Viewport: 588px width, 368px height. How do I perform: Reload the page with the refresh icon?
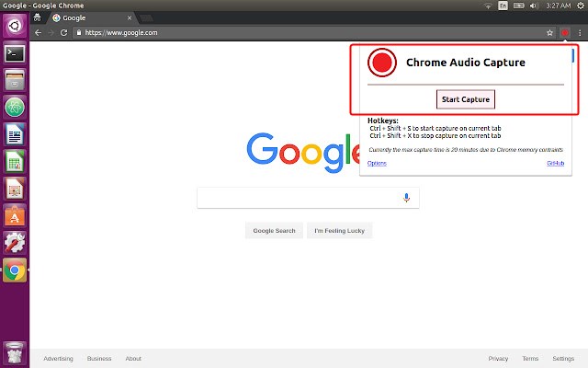63,33
